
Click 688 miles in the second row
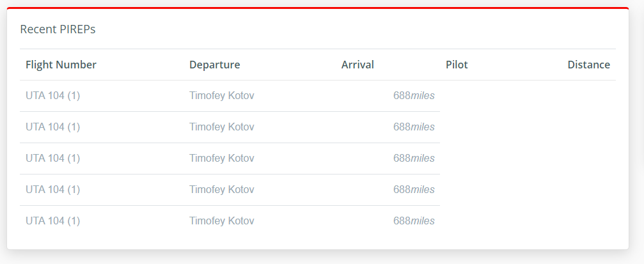pos(414,127)
